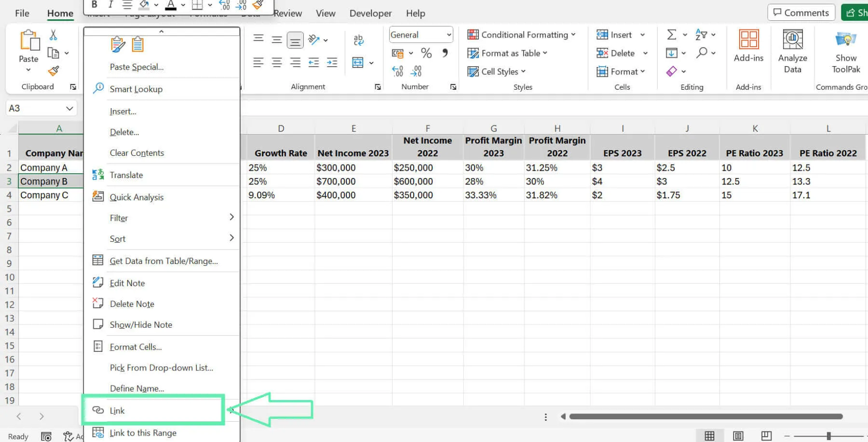Click the Accounting Number Format icon

398,53
